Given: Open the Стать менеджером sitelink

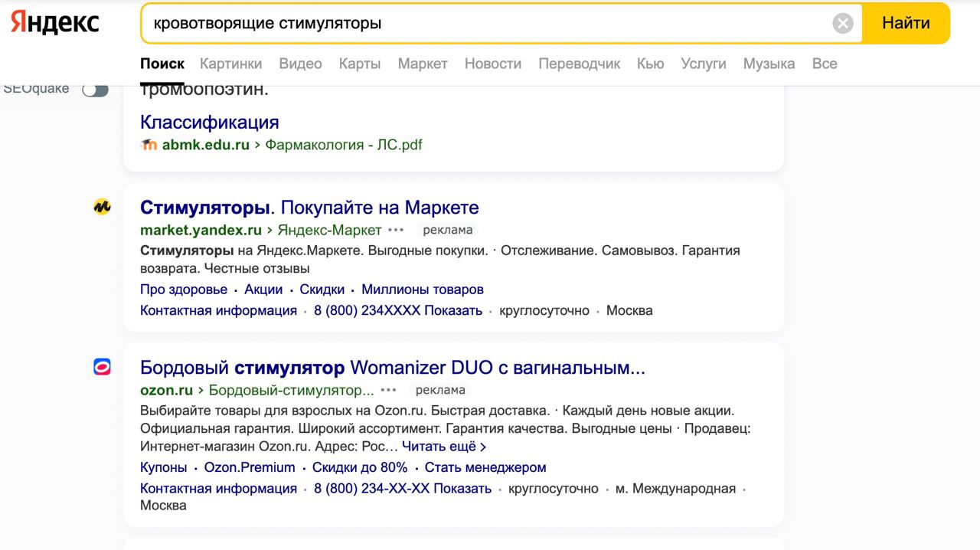Looking at the screenshot, I should [x=485, y=467].
